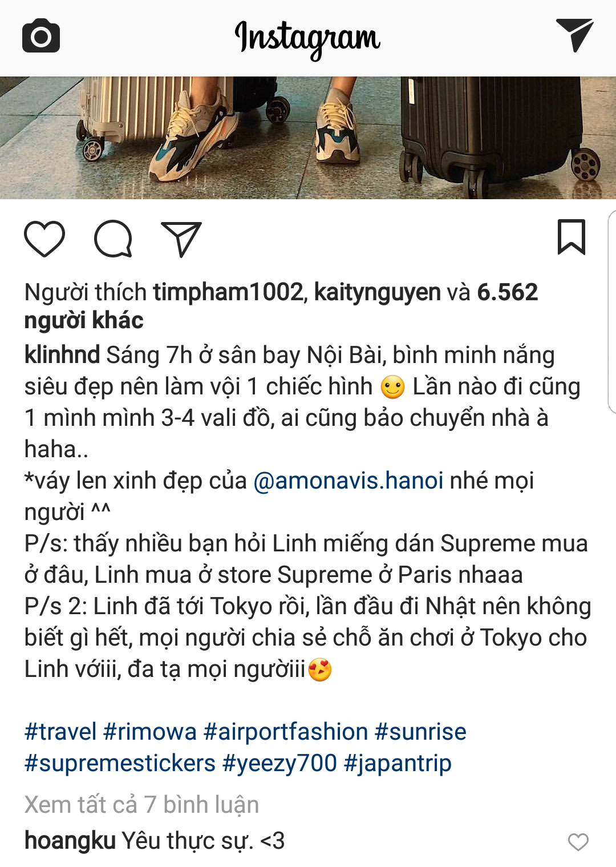
Task: Open the camera icon in header
Action: [x=41, y=35]
